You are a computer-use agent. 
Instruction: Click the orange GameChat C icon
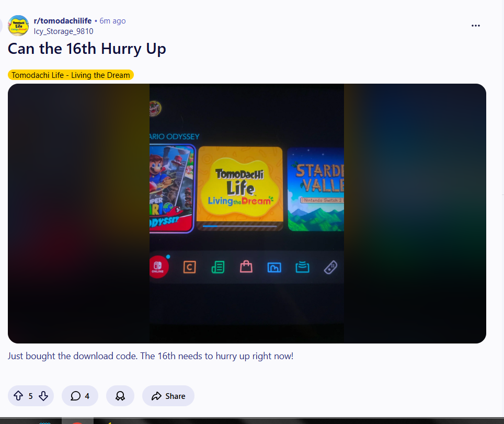coord(190,267)
